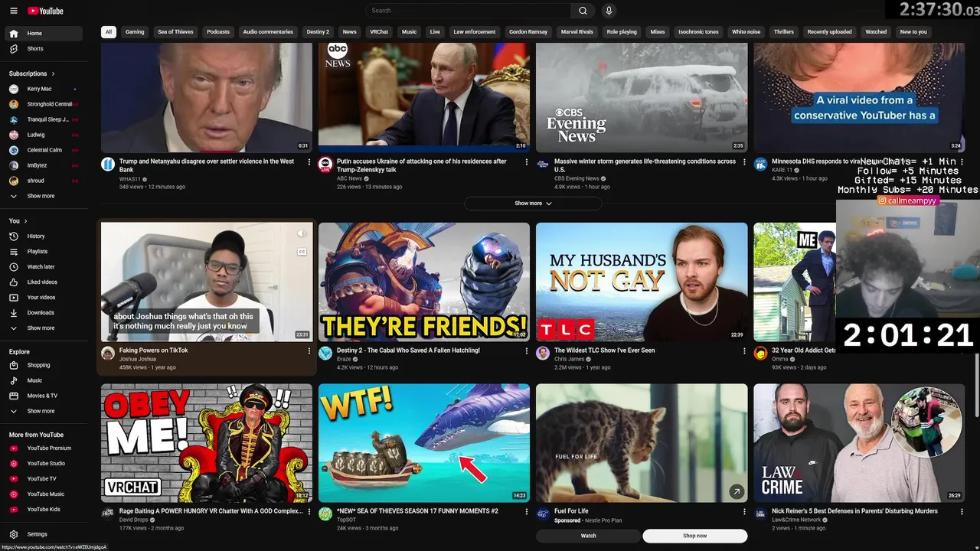The image size is (980, 551).
Task: Open the hamburger guide menu
Action: [14, 11]
